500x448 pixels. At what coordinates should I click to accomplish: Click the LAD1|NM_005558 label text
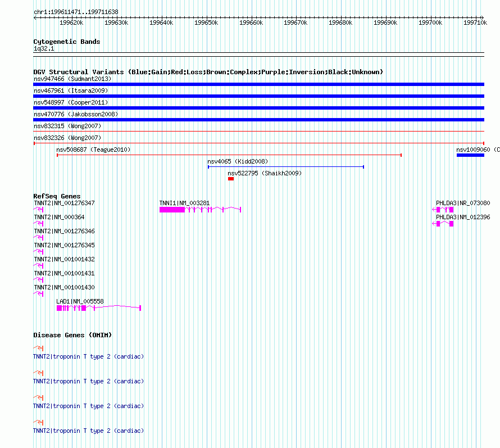[80, 301]
